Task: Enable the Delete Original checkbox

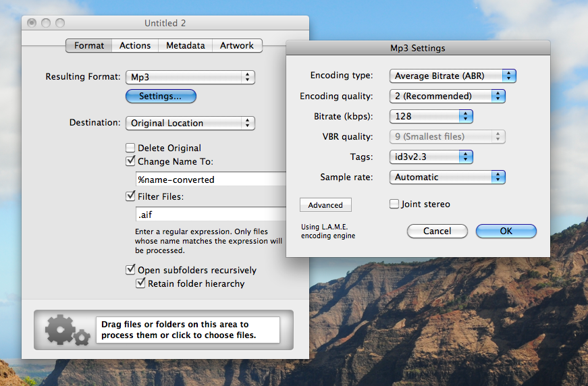Action: pyautogui.click(x=130, y=148)
